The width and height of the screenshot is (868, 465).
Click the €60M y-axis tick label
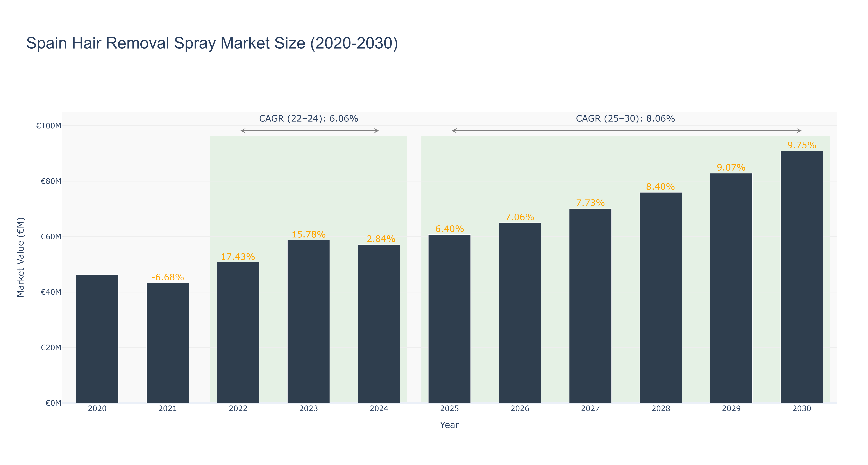pos(51,237)
